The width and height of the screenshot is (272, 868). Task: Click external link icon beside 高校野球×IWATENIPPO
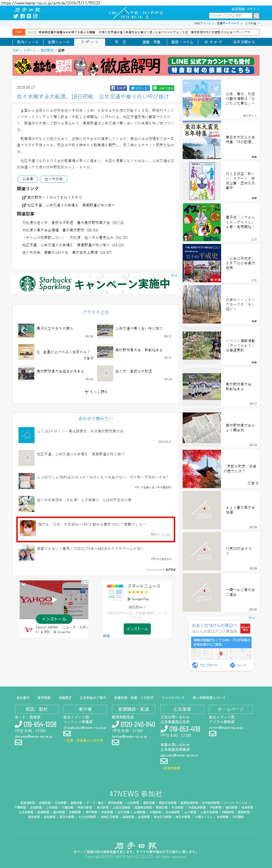click(24, 198)
